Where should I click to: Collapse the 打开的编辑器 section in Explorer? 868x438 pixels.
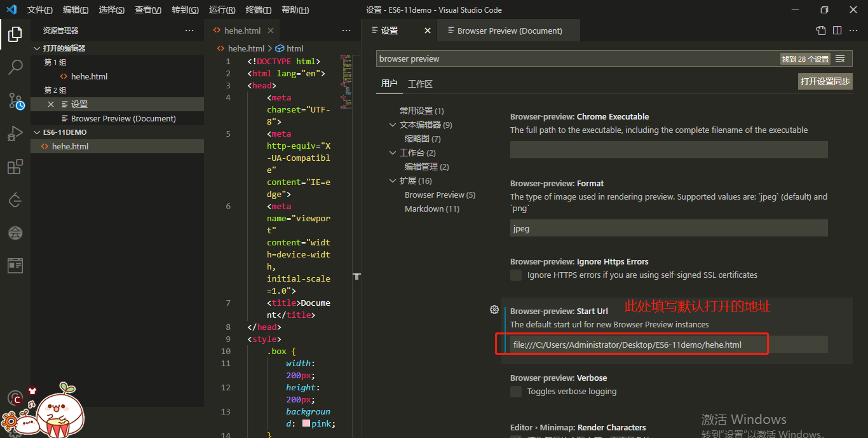(36, 48)
